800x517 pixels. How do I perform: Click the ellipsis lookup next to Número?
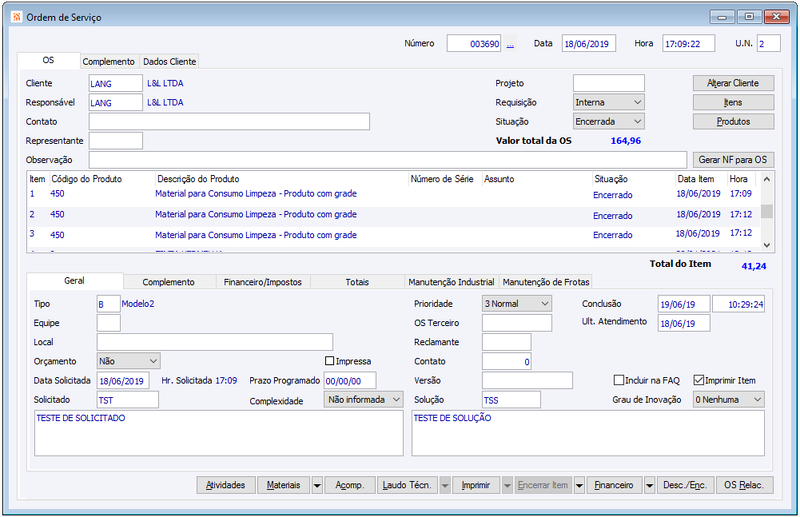pos(510,44)
